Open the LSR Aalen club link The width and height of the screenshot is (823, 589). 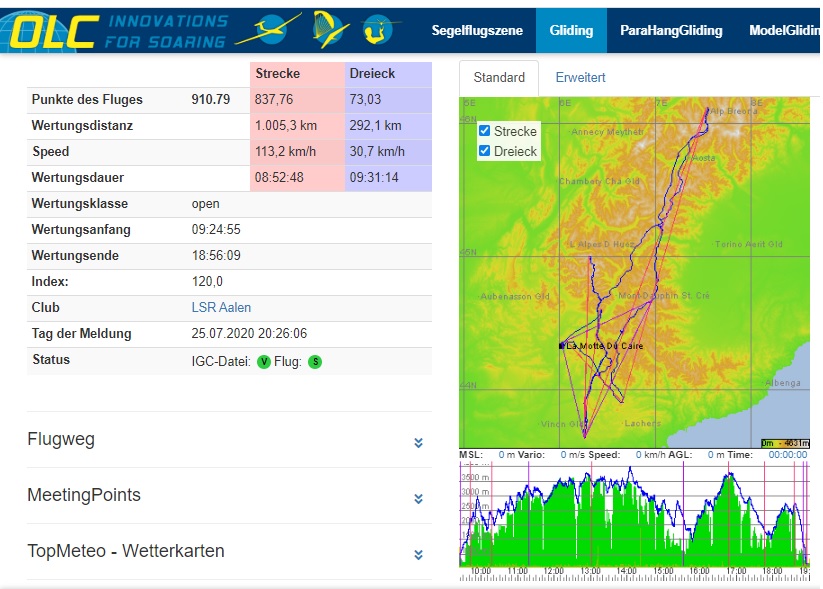click(x=221, y=308)
